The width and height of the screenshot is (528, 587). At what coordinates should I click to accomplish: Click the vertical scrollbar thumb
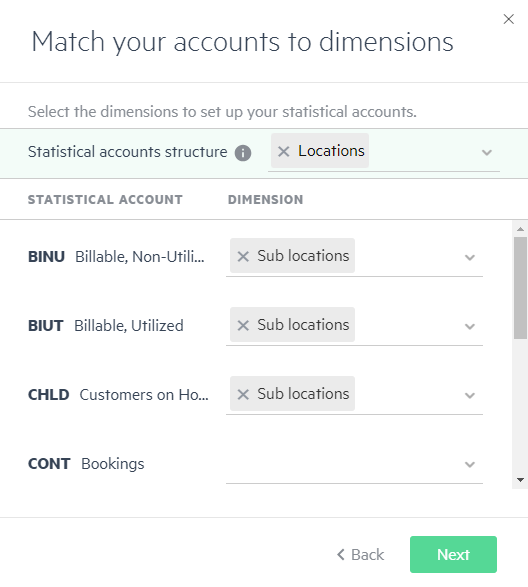520,288
